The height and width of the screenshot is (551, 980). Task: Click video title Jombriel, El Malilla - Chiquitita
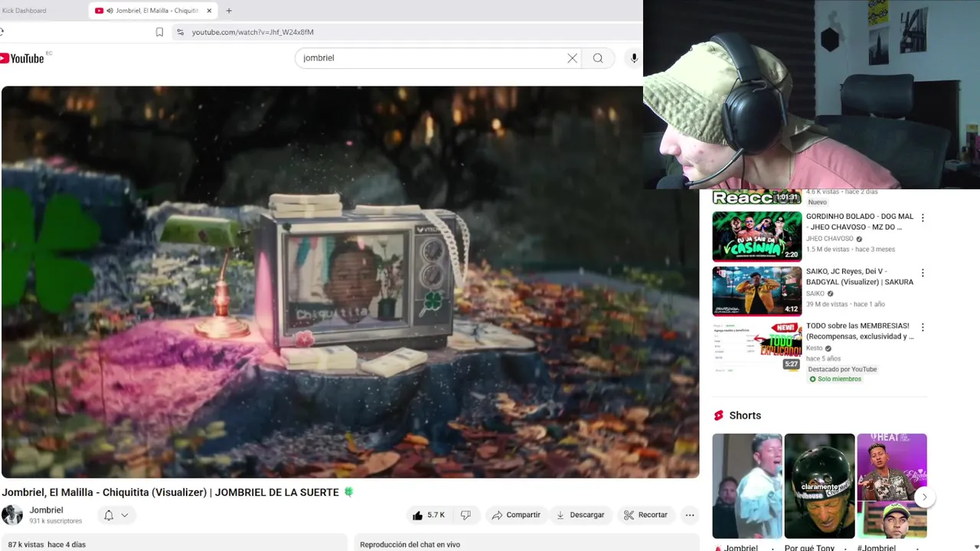[x=178, y=492]
